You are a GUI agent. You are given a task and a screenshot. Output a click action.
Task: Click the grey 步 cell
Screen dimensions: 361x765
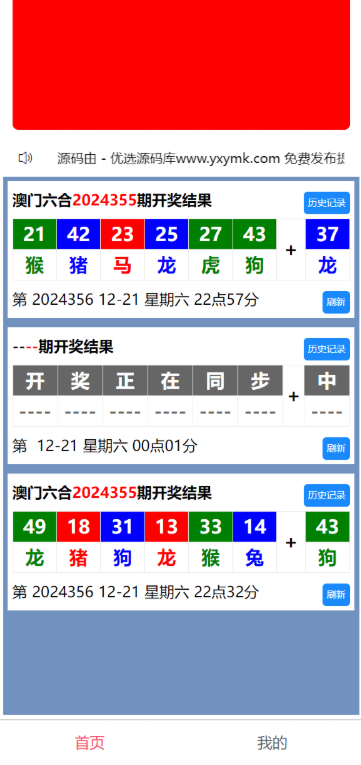(x=260, y=381)
